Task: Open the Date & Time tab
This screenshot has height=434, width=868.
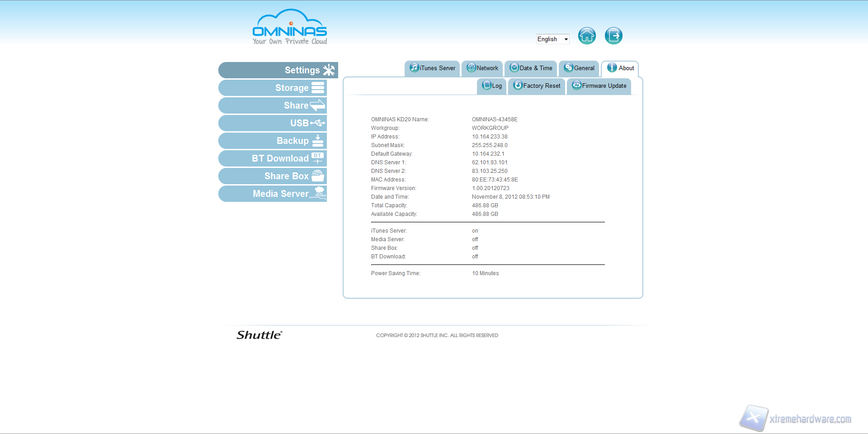Action: (531, 68)
